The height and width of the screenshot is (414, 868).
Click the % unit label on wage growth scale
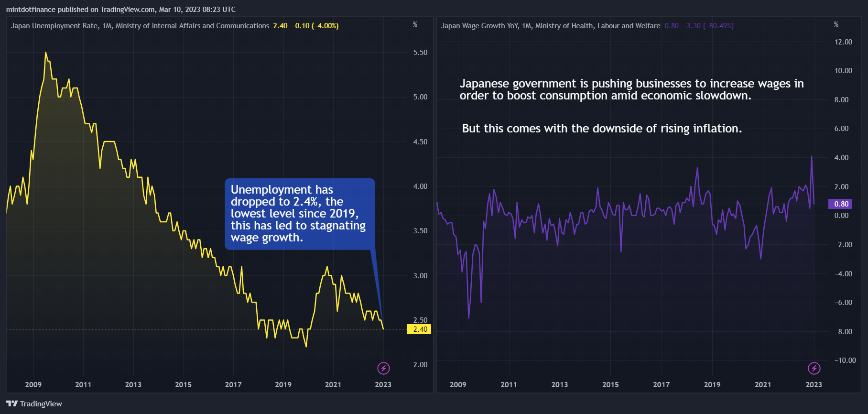click(836, 24)
